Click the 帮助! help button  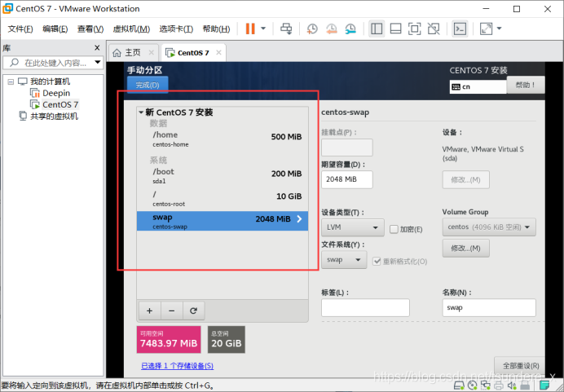tap(526, 85)
